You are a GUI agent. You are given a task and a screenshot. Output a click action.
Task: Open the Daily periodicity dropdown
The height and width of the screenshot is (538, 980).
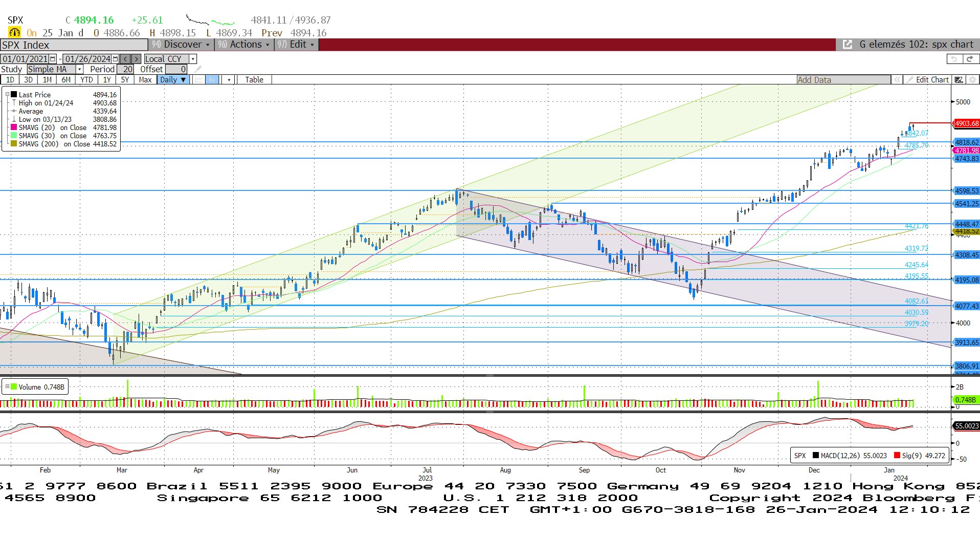(173, 80)
